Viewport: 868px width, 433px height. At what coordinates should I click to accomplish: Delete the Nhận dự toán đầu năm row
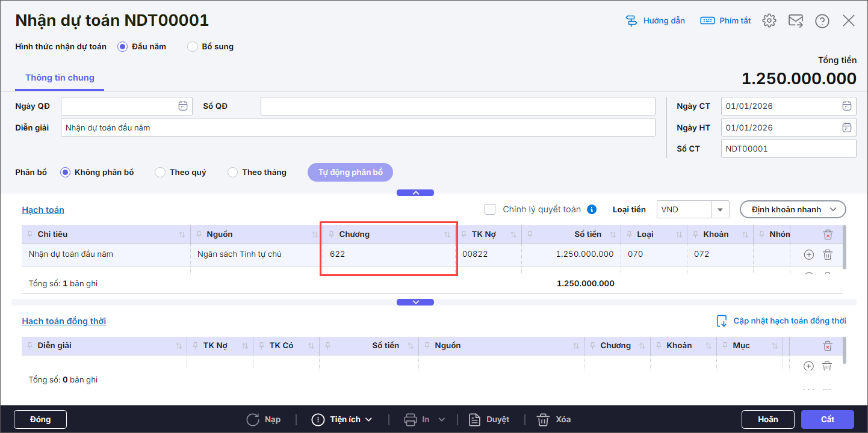[828, 254]
